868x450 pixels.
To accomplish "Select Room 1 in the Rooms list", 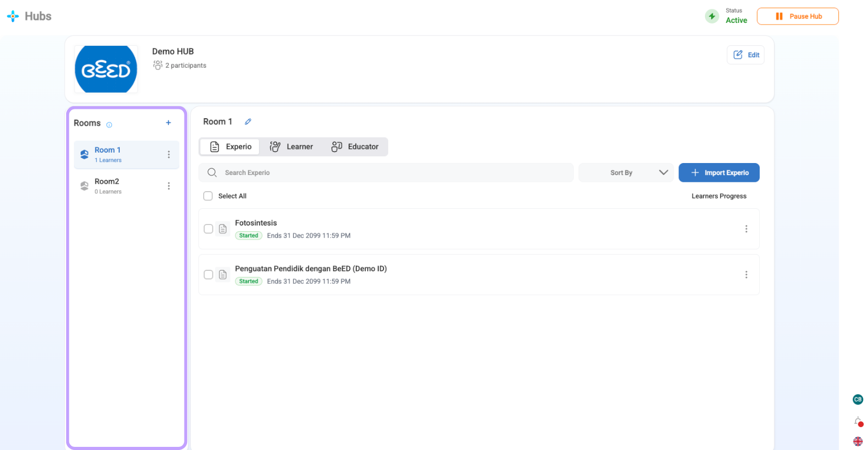I will 127,155.
